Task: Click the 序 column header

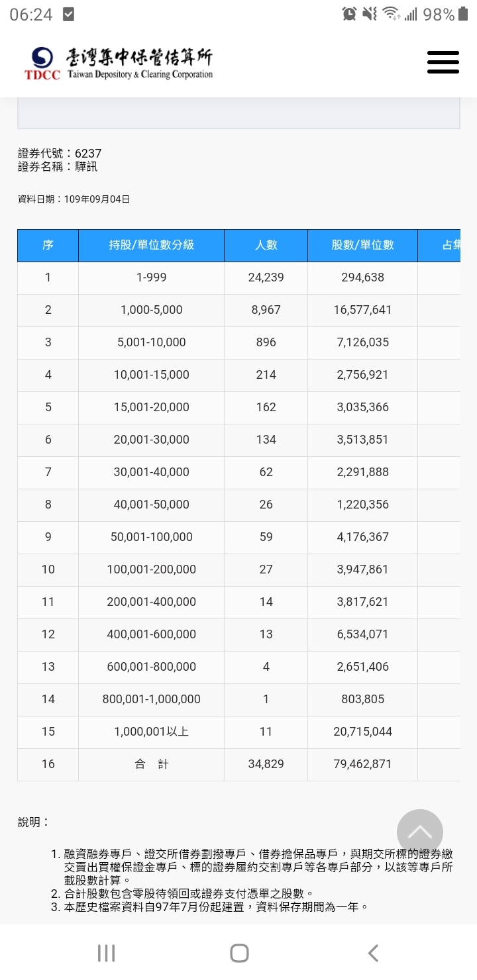Action: coord(48,245)
